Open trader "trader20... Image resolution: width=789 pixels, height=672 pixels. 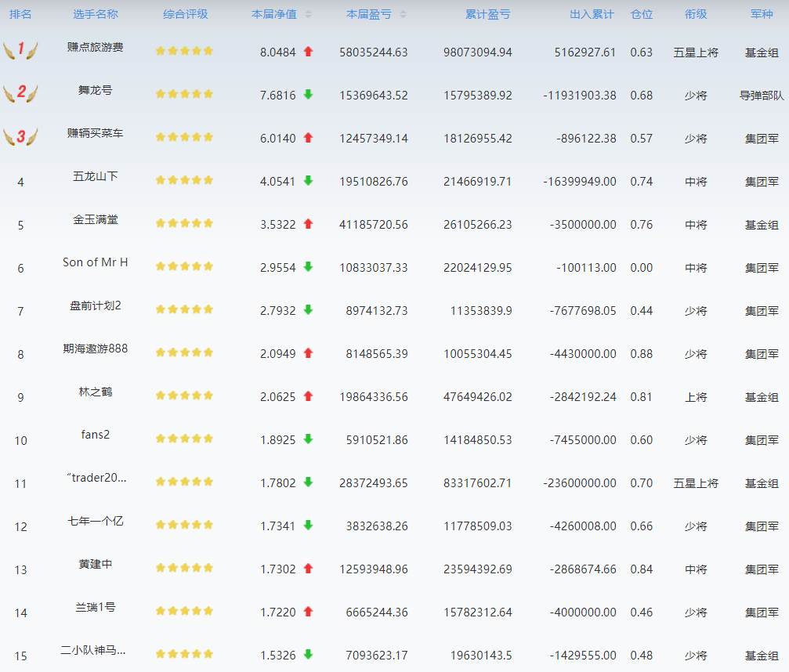pyautogui.click(x=96, y=478)
